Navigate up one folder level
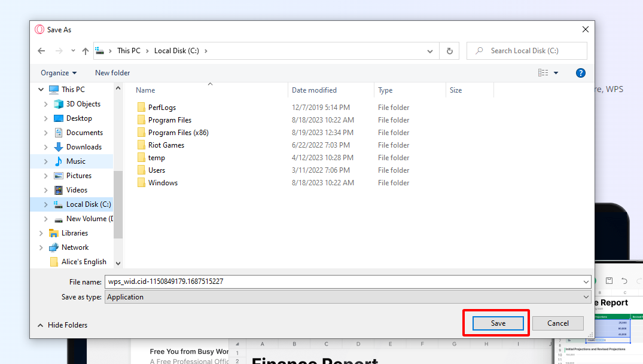 click(85, 51)
